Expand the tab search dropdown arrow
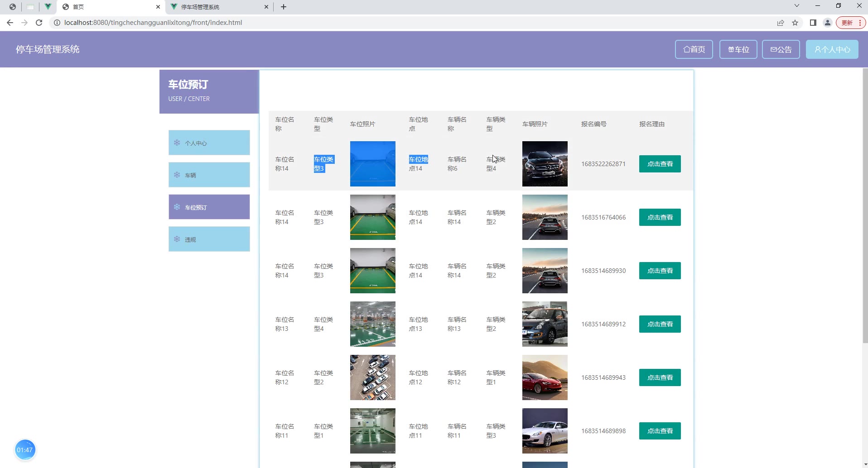This screenshot has height=468, width=868. pos(796,6)
